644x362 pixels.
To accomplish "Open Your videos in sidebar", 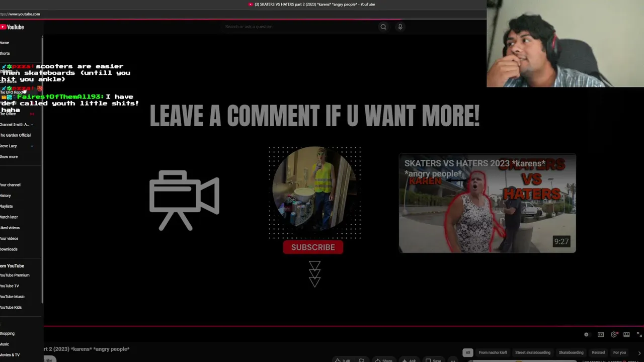I will 9,239.
